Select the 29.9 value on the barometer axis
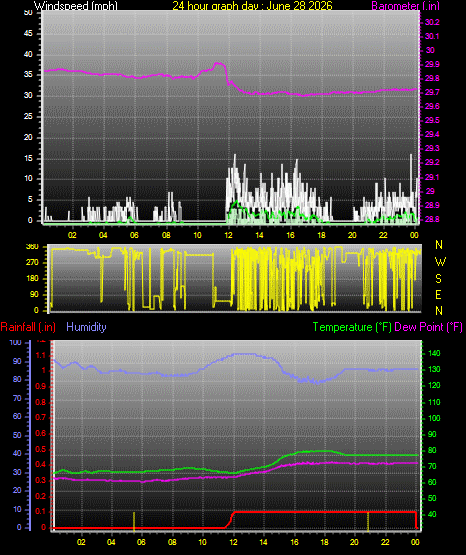This screenshot has height=555, width=466. (432, 64)
